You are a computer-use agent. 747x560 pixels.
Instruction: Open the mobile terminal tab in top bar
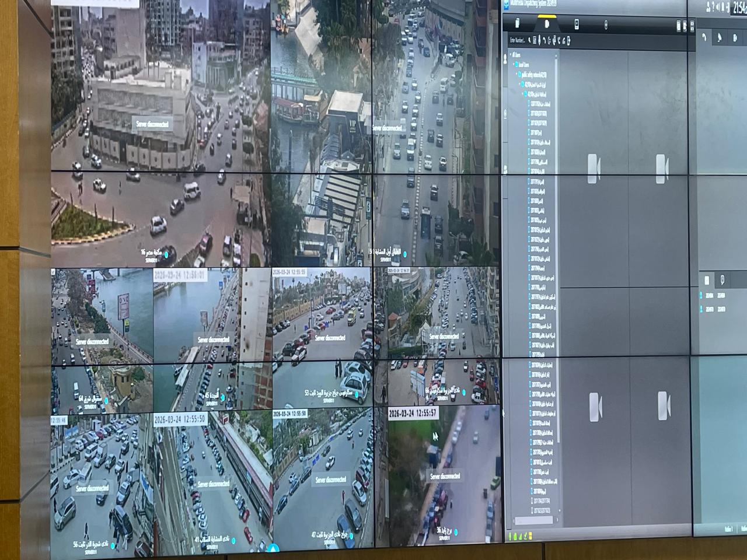[x=577, y=24]
